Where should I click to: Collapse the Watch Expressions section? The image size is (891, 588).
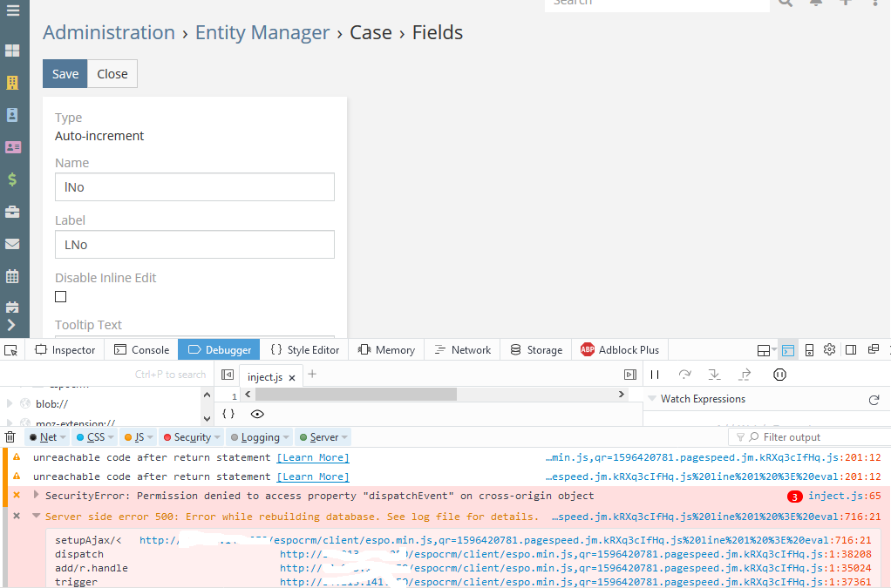click(x=652, y=399)
